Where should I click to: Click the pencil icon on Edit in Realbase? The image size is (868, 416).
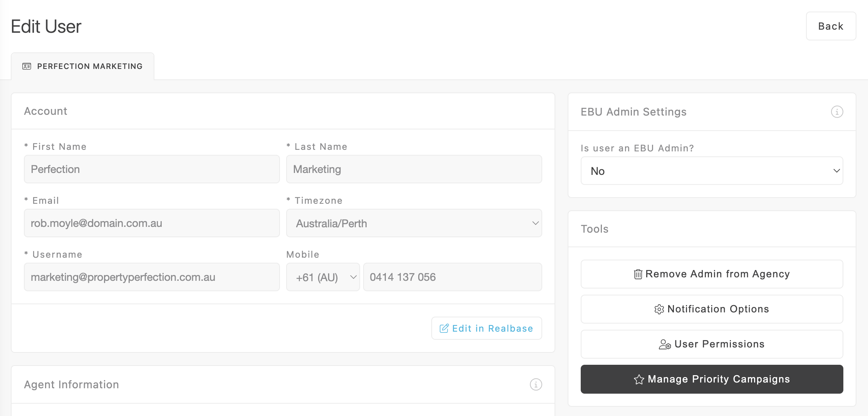click(x=444, y=328)
